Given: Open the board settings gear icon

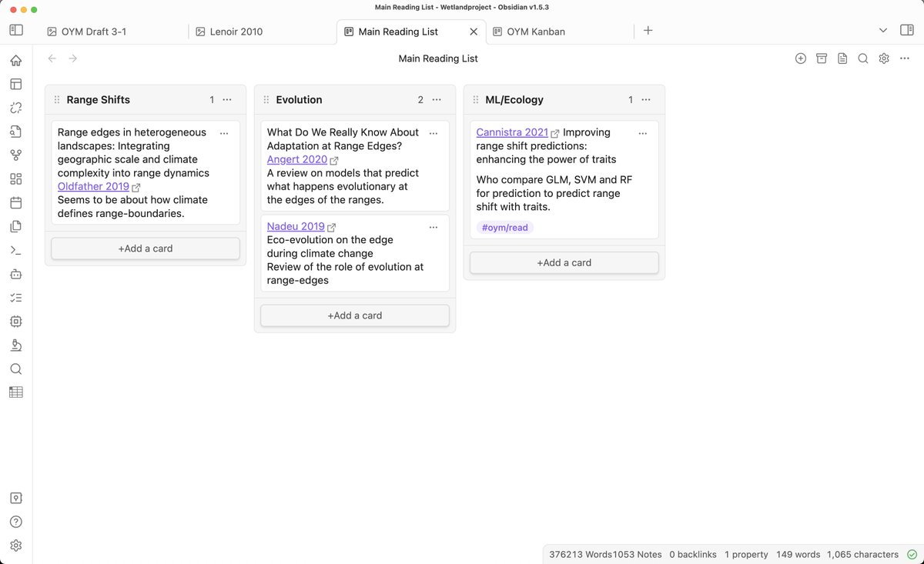Looking at the screenshot, I should pyautogui.click(x=883, y=58).
